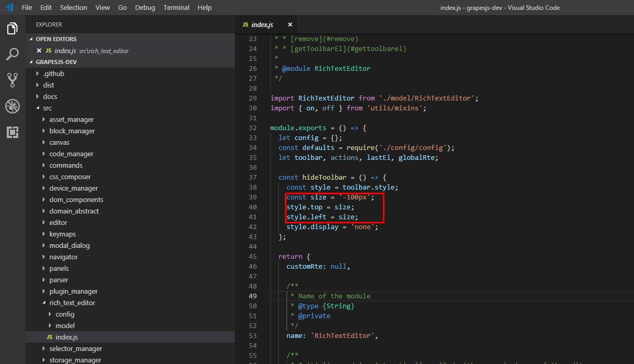This screenshot has height=364, width=634.
Task: Select the Search icon in activity bar
Action: tap(12, 54)
